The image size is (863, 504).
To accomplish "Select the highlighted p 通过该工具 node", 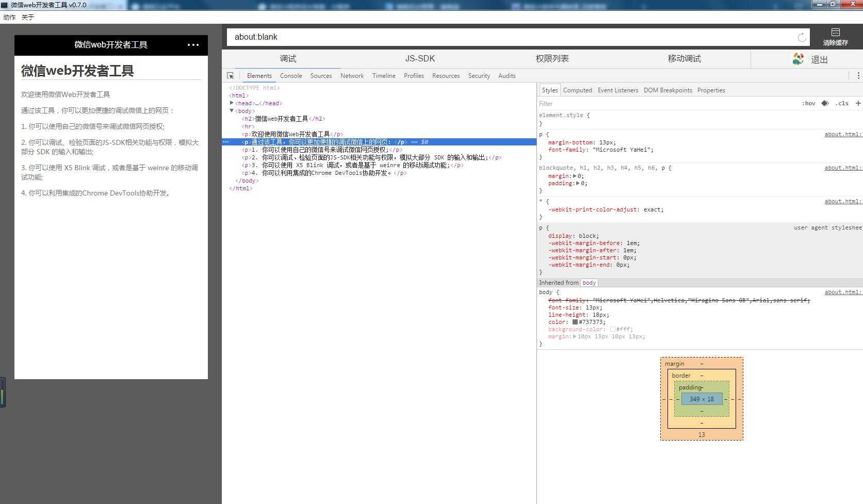I will coord(379,142).
